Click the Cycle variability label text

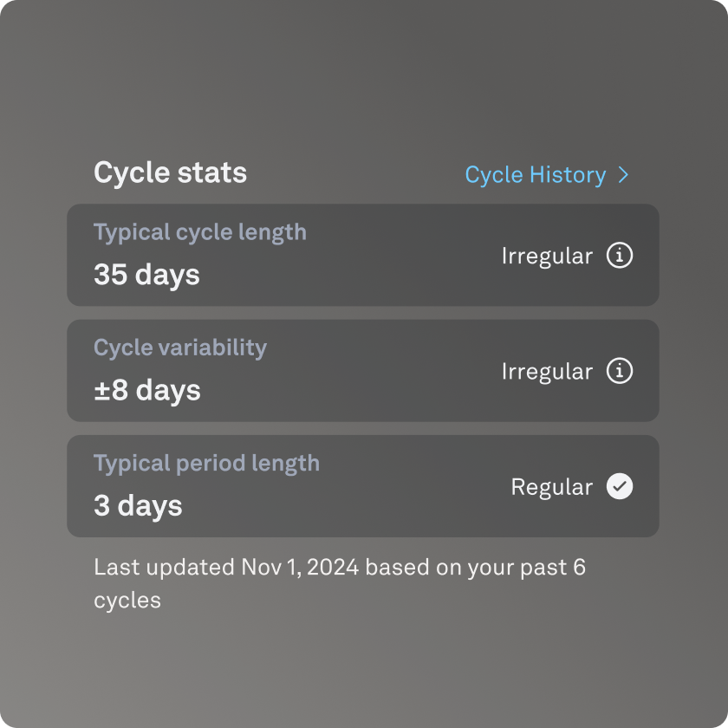pos(180,348)
